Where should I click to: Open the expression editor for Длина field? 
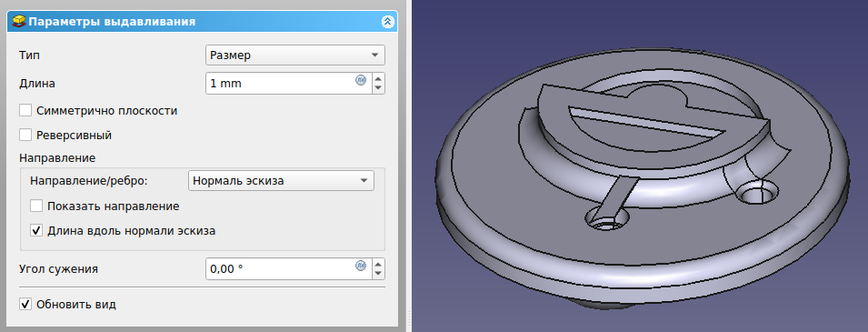360,80
